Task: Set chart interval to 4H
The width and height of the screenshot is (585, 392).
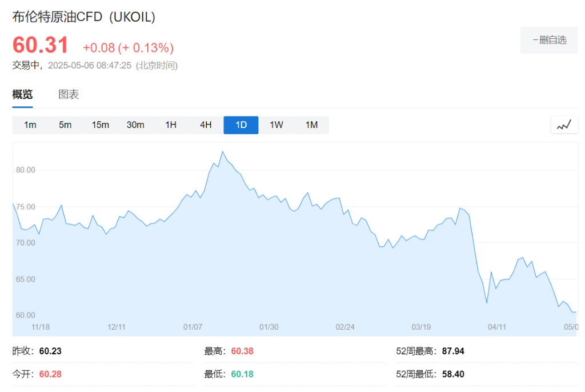Action: (x=206, y=125)
